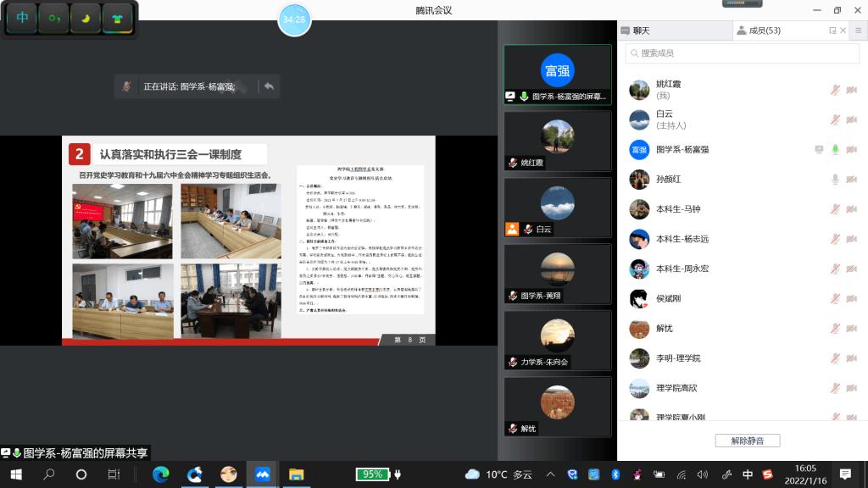Select the 成员(53) members tab
The width and height of the screenshot is (868, 488).
(x=759, y=30)
